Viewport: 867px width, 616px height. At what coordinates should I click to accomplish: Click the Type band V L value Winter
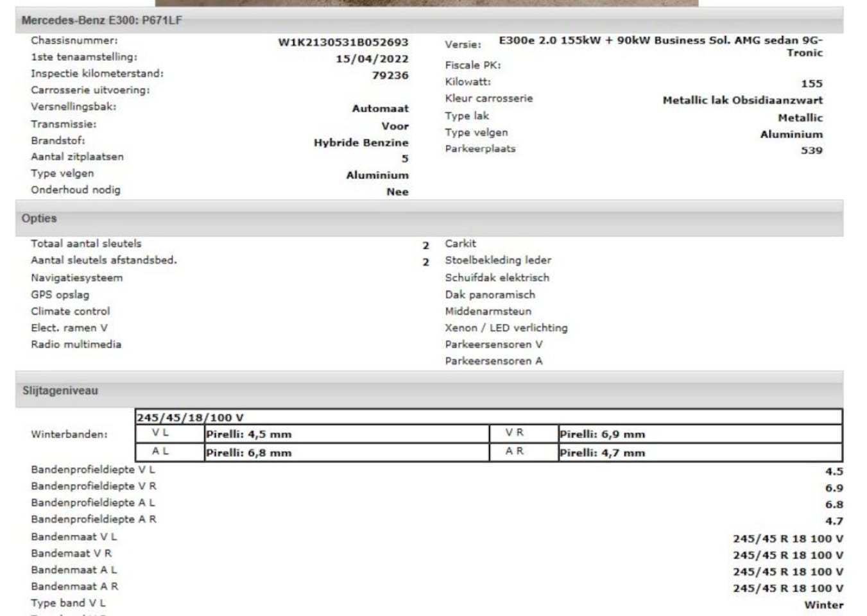823,604
